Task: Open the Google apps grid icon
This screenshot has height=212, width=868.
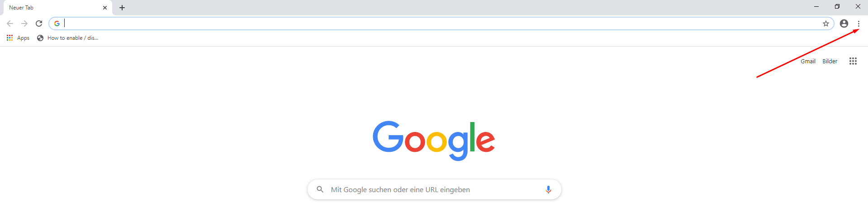Action: point(853,61)
